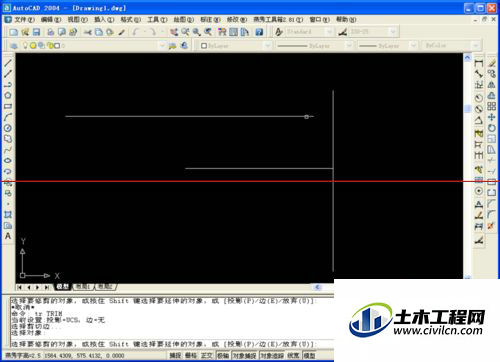Click the Pan Realtime icon
Screen dimensions: 500x362
pos(174,32)
